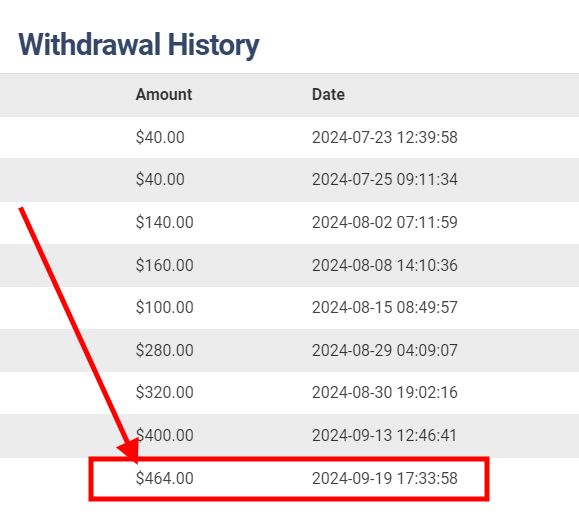Click the date 2024-08-02 07:11:59
The height and width of the screenshot is (518, 579).
tap(385, 222)
